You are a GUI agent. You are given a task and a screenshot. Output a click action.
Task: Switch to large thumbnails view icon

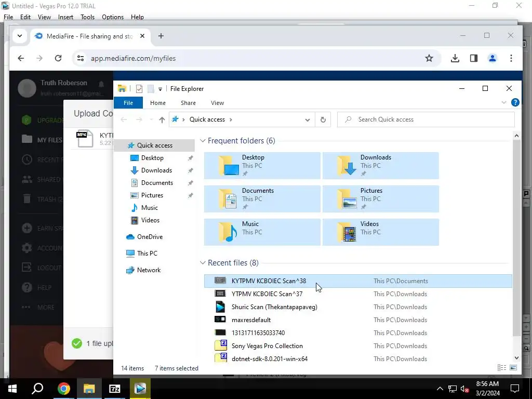coord(513,368)
